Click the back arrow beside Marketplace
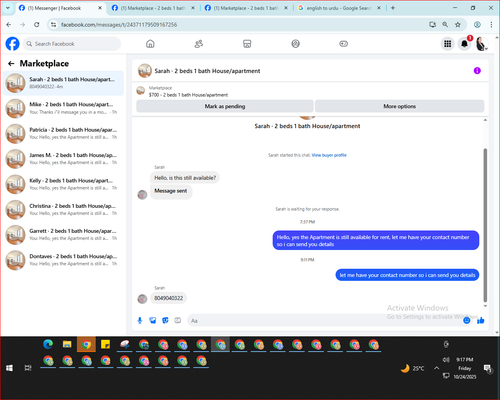The image size is (500, 400). (x=11, y=63)
